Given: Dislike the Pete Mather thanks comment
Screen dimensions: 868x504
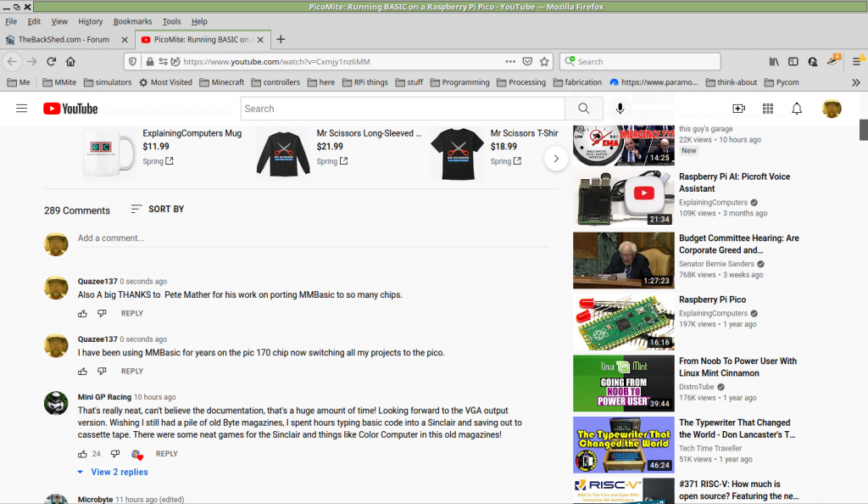Looking at the screenshot, I should point(102,314).
